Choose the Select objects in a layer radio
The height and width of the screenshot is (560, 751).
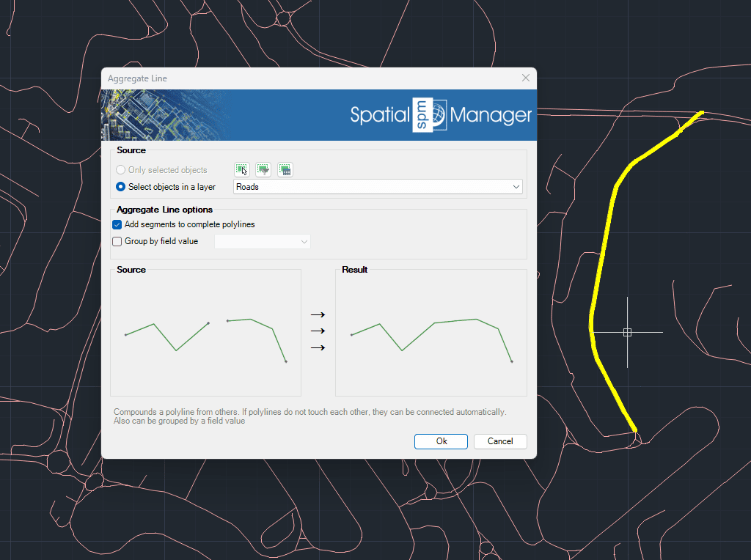[121, 187]
